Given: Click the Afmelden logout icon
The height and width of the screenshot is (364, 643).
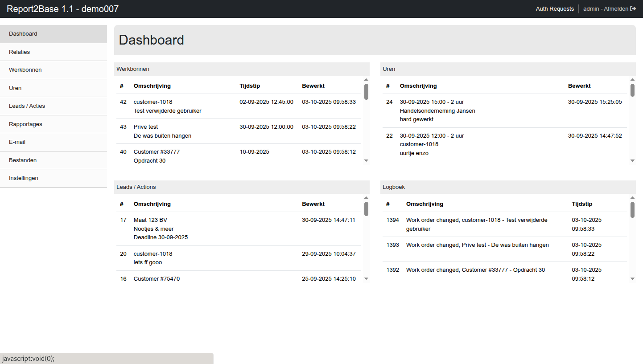Looking at the screenshot, I should click(633, 9).
